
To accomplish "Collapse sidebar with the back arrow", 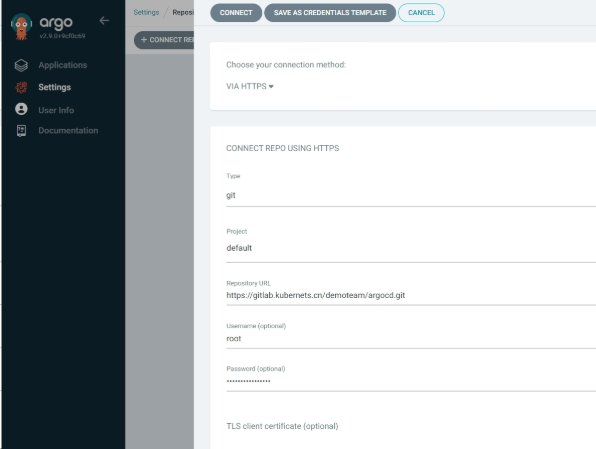I will point(104,21).
